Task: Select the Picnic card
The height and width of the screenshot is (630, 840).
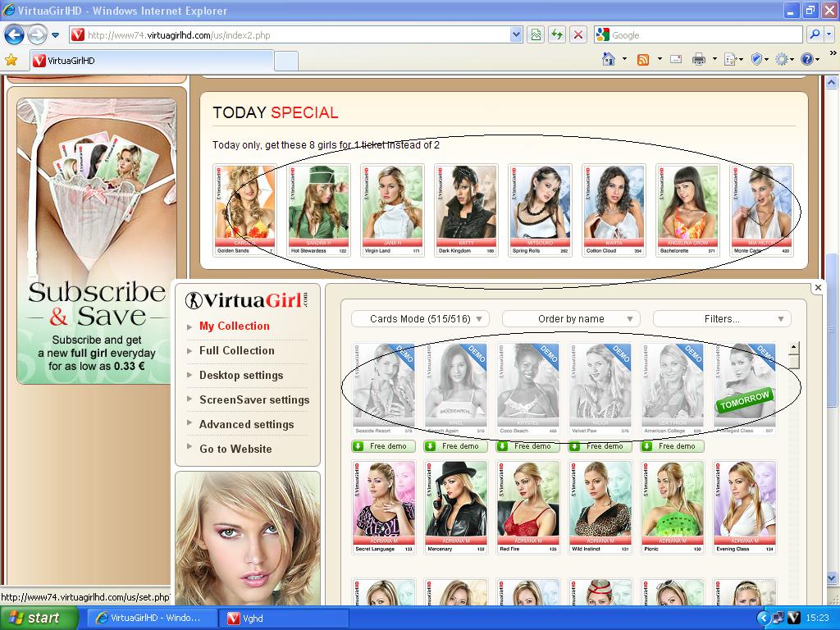Action: coord(673,507)
